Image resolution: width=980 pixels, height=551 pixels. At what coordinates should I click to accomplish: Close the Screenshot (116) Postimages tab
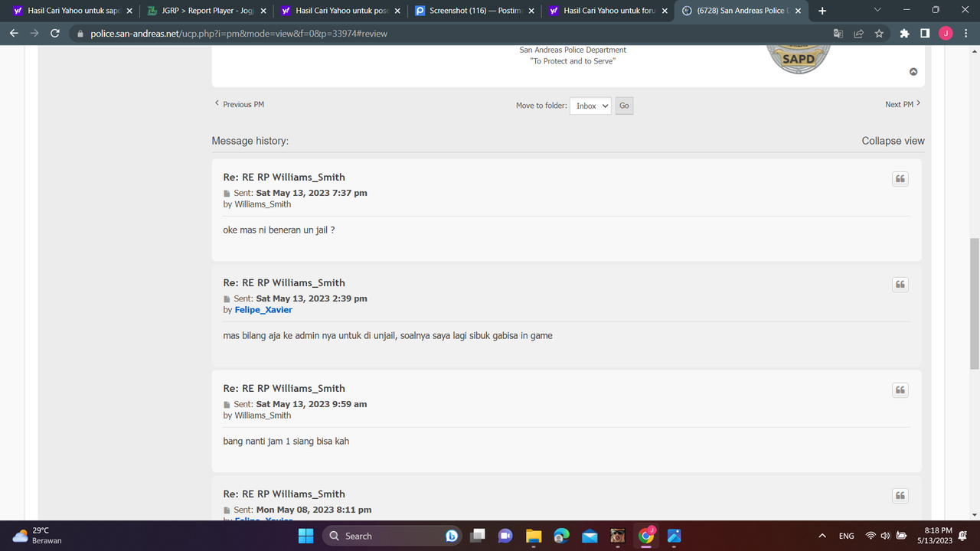(x=531, y=11)
